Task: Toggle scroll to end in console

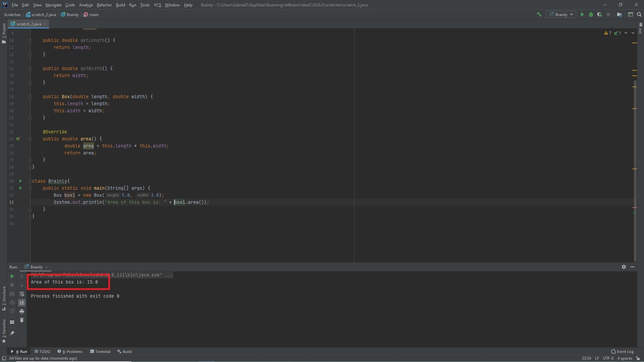Action: click(22, 303)
